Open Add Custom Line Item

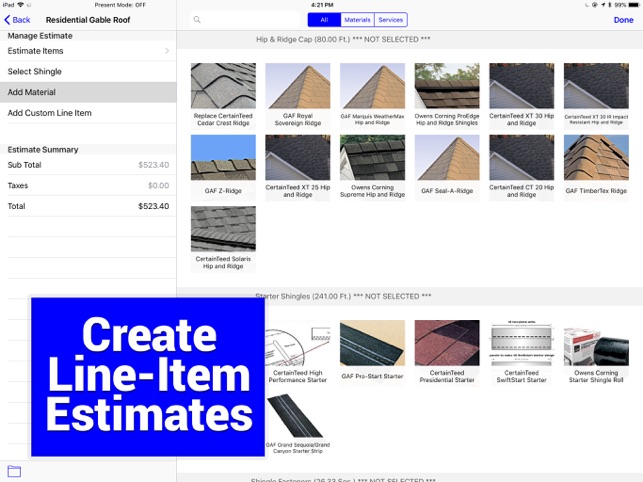pos(88,113)
